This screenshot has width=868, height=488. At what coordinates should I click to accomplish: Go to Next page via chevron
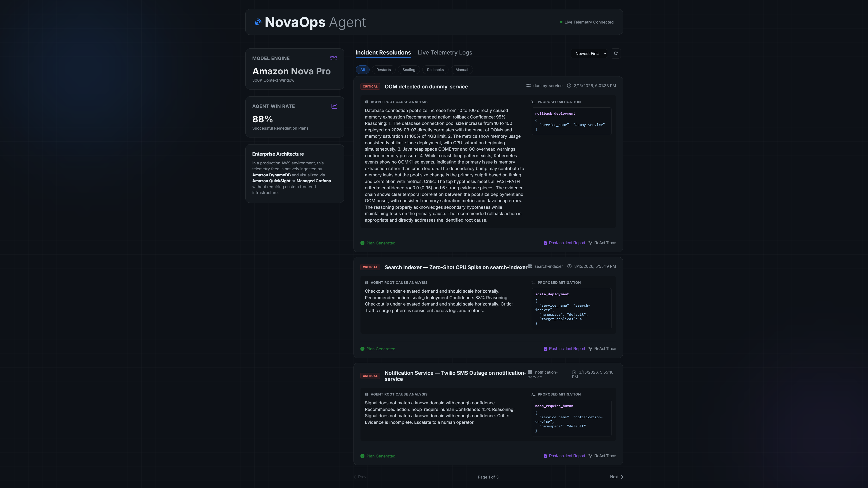622,477
